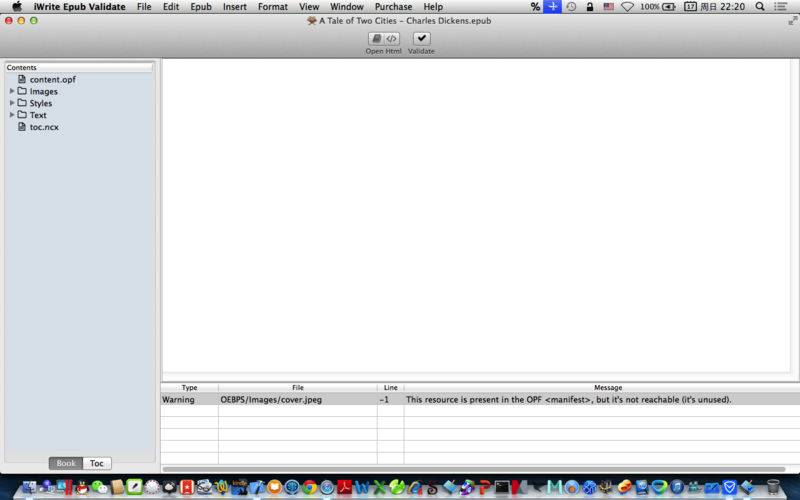
Task: Click the lock icon in menu bar
Action: tap(590, 7)
